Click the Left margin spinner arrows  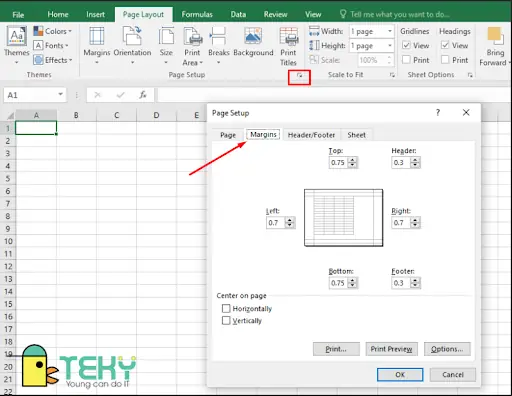pyautogui.click(x=290, y=223)
